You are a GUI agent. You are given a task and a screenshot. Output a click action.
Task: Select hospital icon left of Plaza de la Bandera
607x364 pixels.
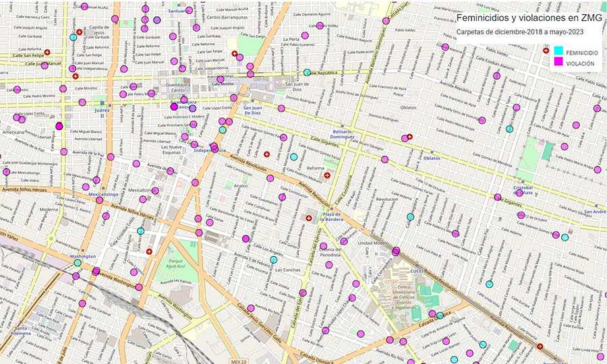coord(309,218)
